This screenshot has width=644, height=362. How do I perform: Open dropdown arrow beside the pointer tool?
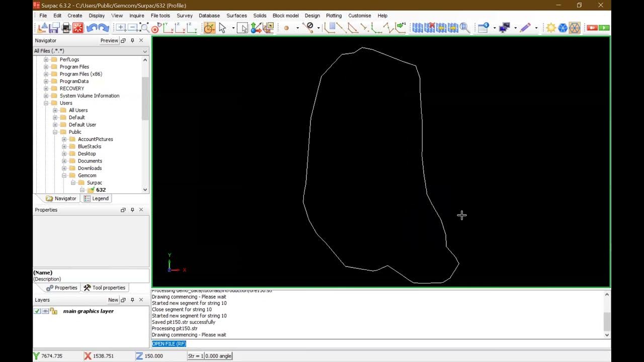pyautogui.click(x=233, y=28)
